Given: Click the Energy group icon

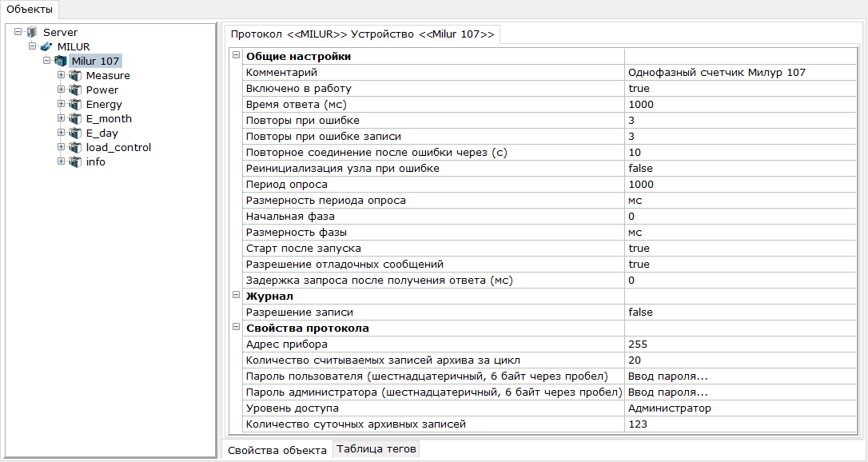Looking at the screenshot, I should click(x=75, y=104).
